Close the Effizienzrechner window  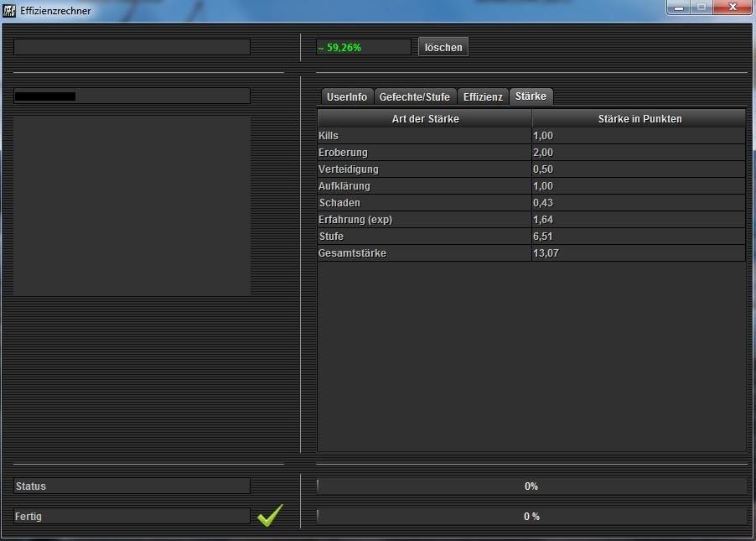click(x=733, y=8)
